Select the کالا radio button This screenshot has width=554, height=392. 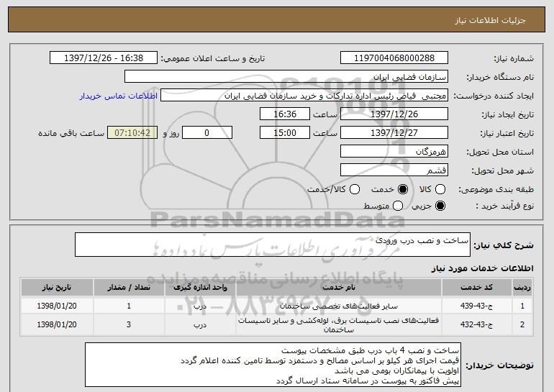pos(440,189)
